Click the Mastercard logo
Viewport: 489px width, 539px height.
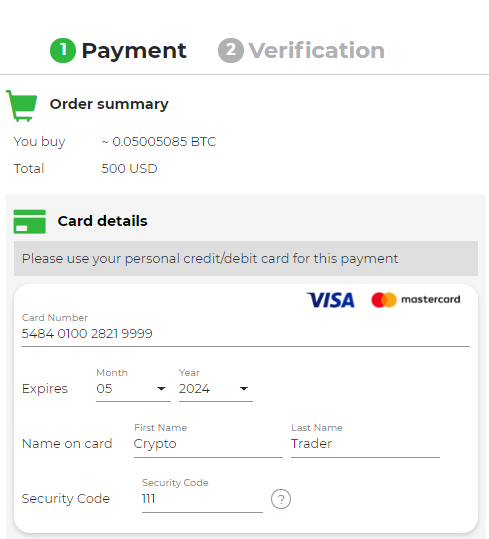(x=416, y=300)
